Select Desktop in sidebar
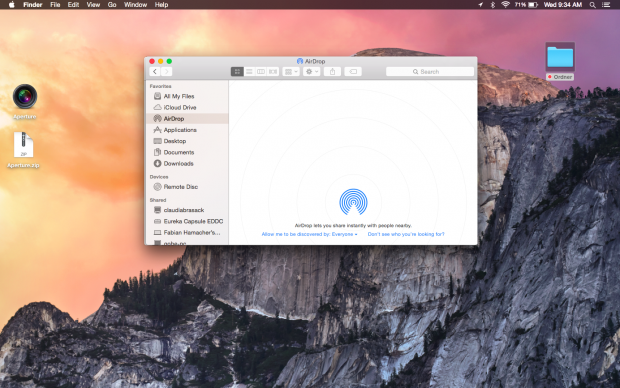Viewport: 620px width, 388px height. coord(187,141)
